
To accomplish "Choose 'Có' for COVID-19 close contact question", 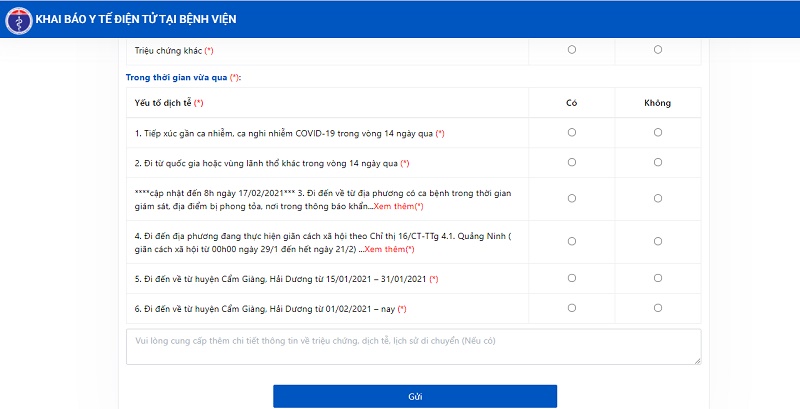I will click(571, 132).
